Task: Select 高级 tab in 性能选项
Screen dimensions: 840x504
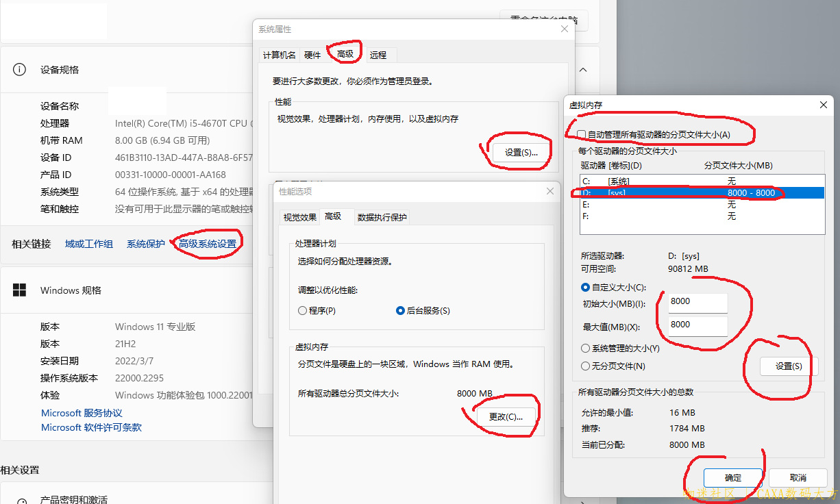Action: tap(333, 216)
